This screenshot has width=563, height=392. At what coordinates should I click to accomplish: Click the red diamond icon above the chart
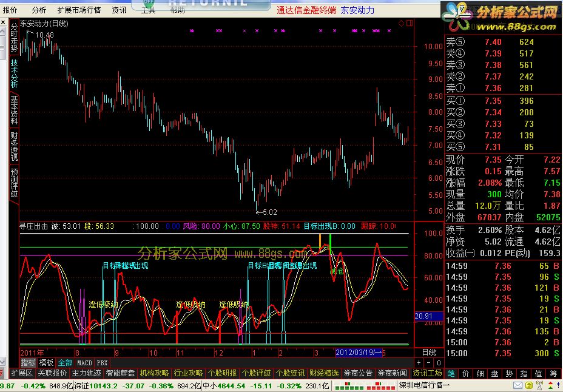click(402, 24)
